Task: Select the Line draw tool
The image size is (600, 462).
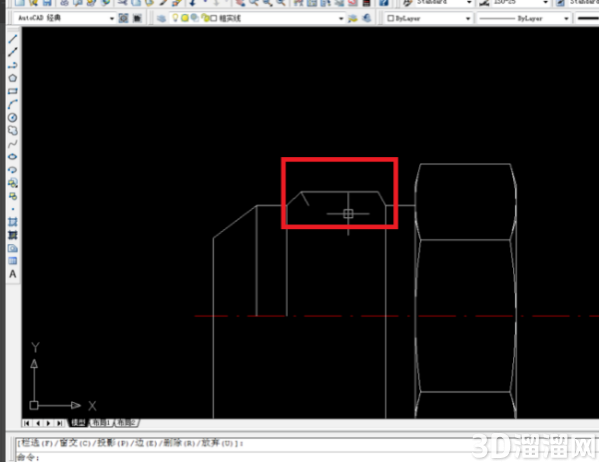Action: click(x=13, y=39)
